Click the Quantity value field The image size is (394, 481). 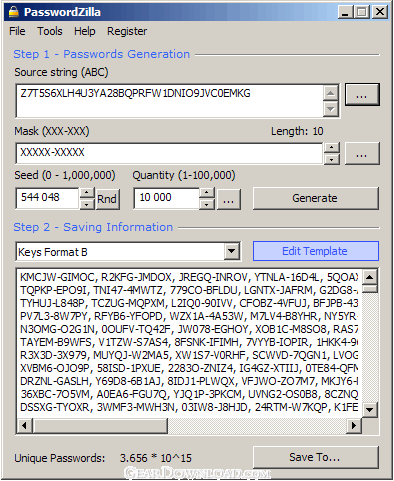pyautogui.click(x=166, y=198)
